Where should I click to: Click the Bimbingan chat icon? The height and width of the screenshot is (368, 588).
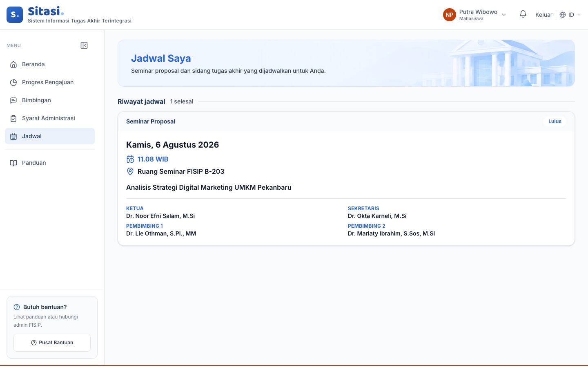(x=13, y=100)
